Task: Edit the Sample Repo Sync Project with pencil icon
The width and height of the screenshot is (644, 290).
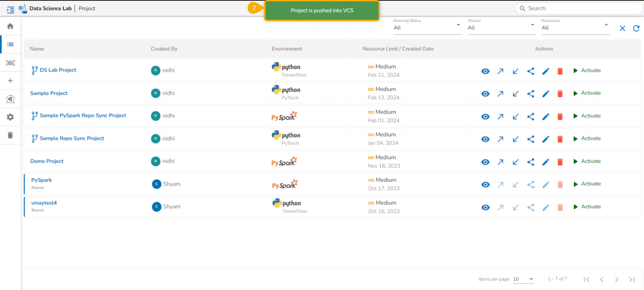Action: 546,139
